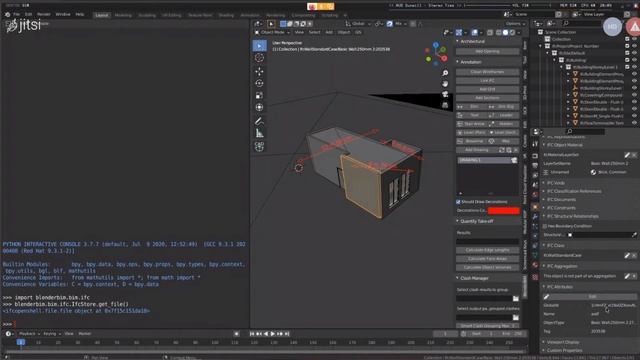Image resolution: width=640 pixels, height=360 pixels.
Task: Open the viewport View menu
Action: click(299, 33)
